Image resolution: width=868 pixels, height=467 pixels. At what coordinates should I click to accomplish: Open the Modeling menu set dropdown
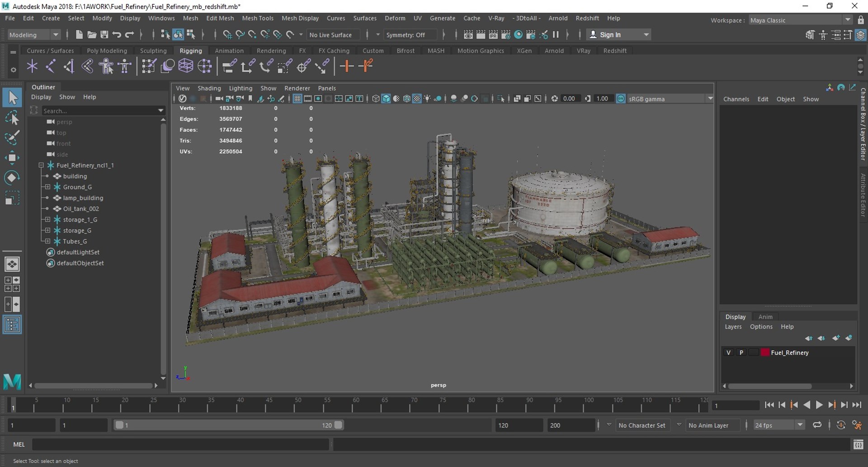pyautogui.click(x=34, y=35)
